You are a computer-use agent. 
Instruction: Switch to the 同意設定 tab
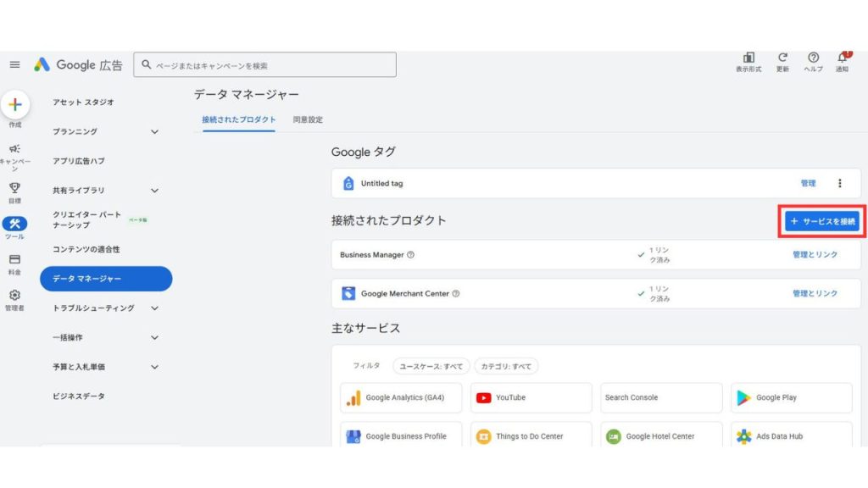(307, 119)
